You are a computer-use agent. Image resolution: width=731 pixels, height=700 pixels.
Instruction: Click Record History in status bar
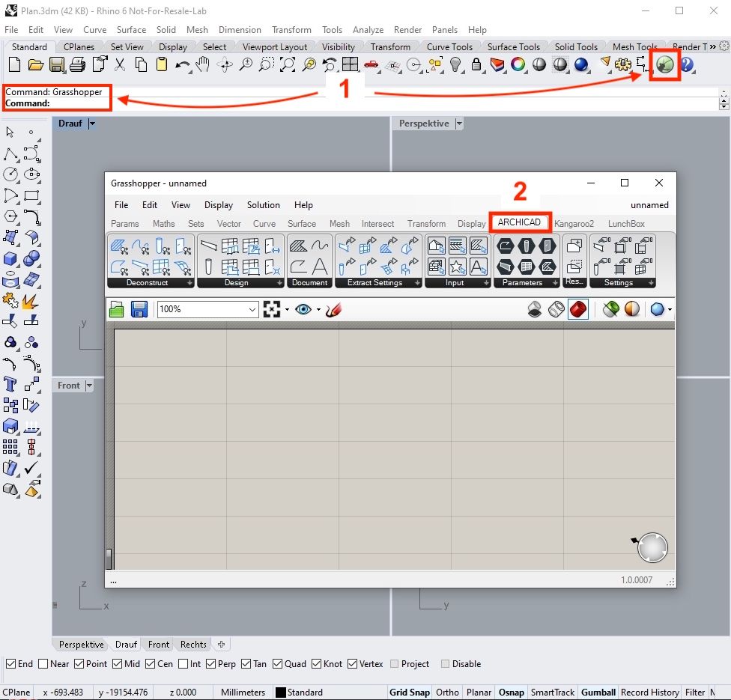tap(649, 692)
